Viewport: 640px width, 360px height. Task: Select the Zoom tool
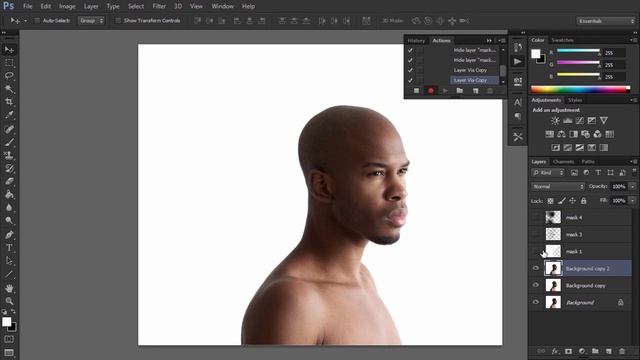click(x=9, y=301)
